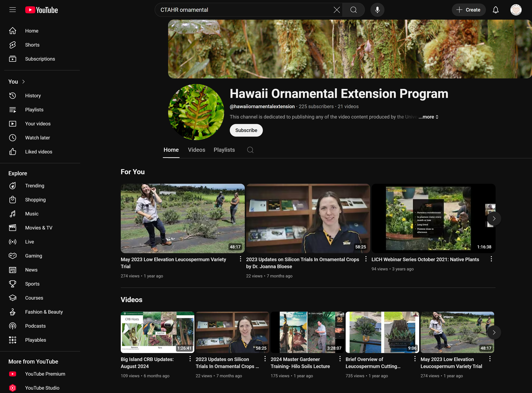Play the 9:06 Leucospermum Cutting thumbnail

point(382,332)
